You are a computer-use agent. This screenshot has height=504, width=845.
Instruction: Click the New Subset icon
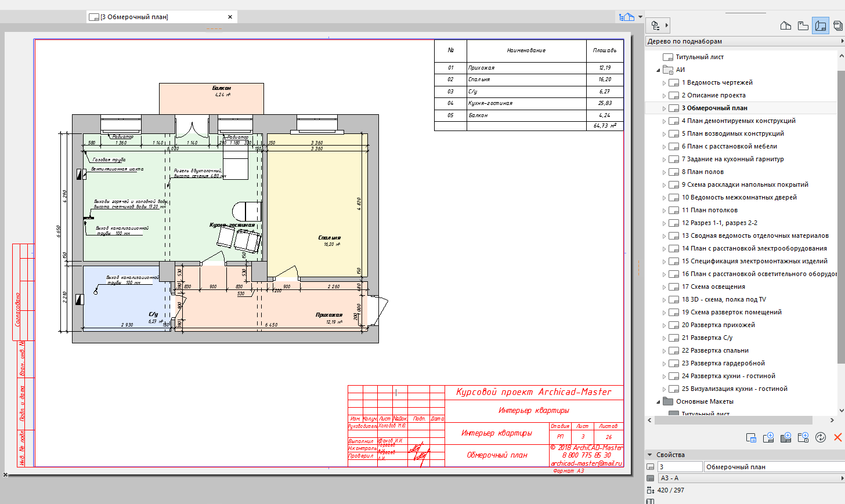(803, 437)
